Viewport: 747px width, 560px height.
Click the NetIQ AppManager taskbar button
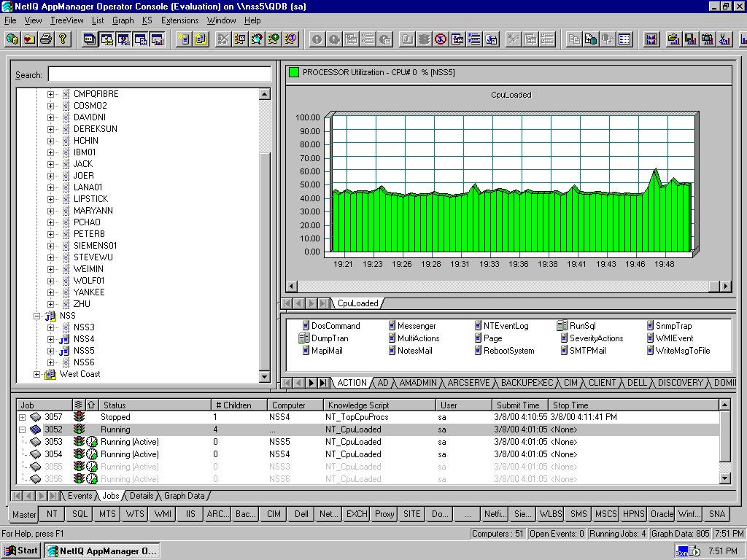(102, 551)
